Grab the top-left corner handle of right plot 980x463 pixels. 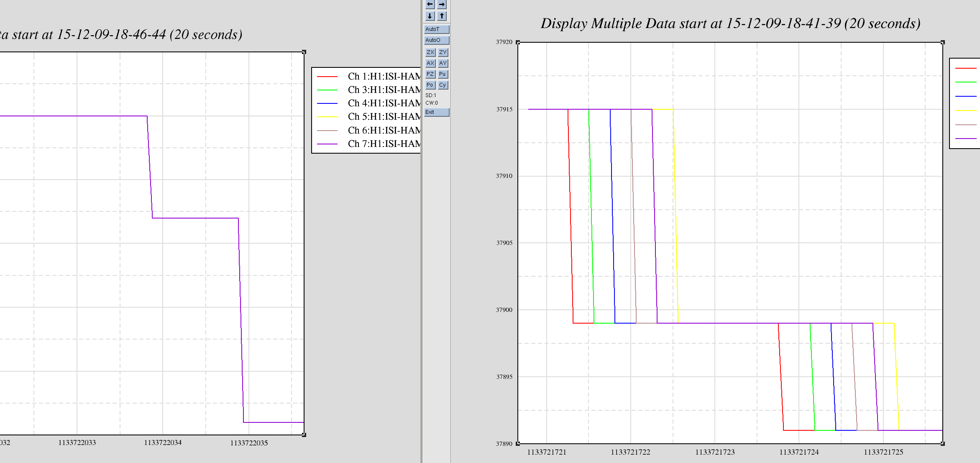518,42
